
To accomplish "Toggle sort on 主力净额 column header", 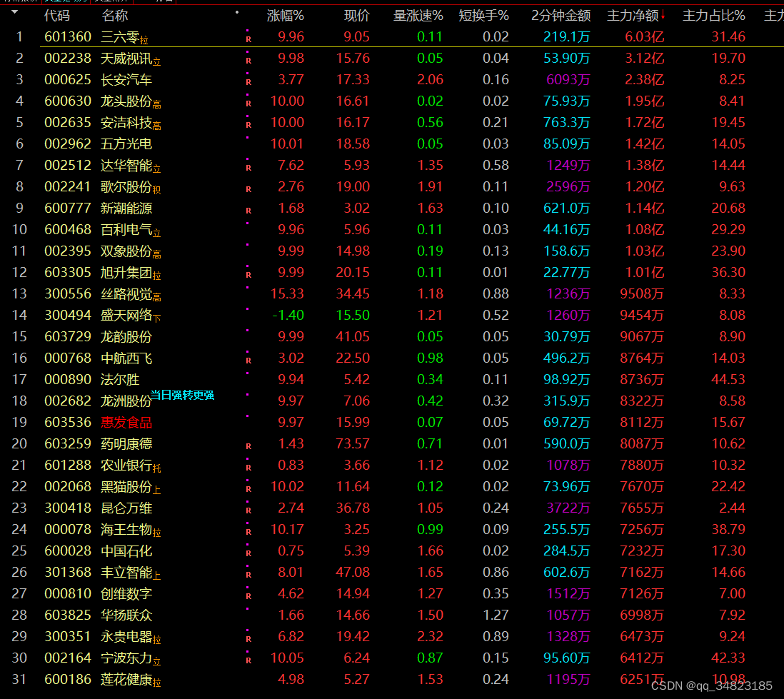I will click(x=635, y=16).
